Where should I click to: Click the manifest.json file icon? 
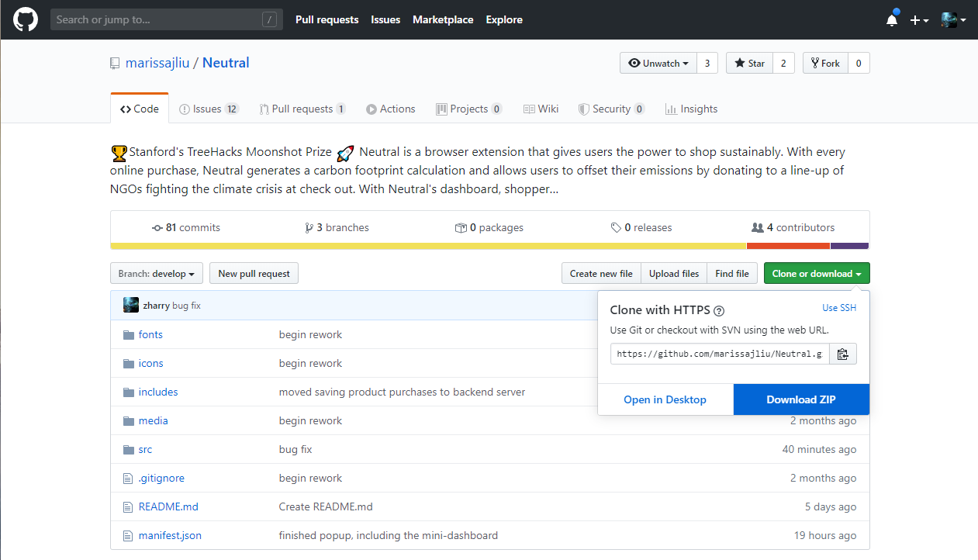click(x=129, y=536)
